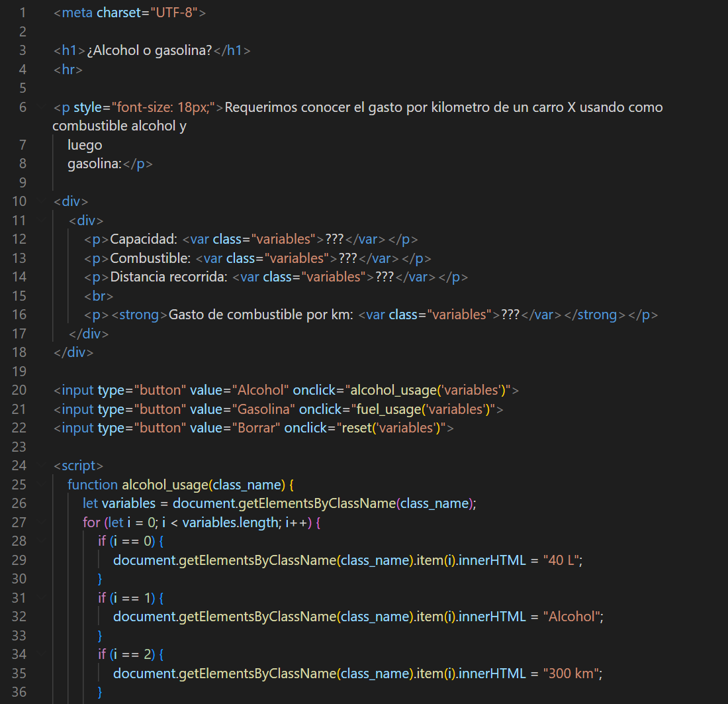
Task: Click "let variables" declaration on line 26
Action: (x=119, y=503)
